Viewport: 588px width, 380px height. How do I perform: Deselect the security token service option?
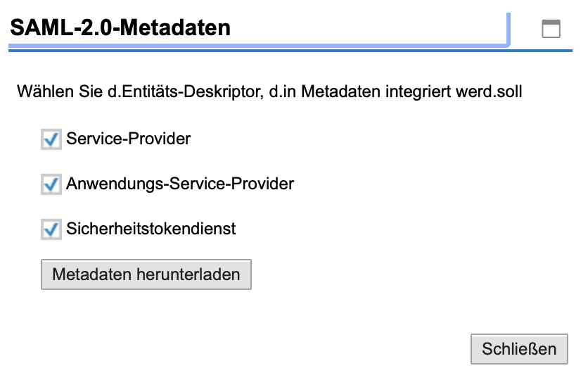(x=51, y=229)
